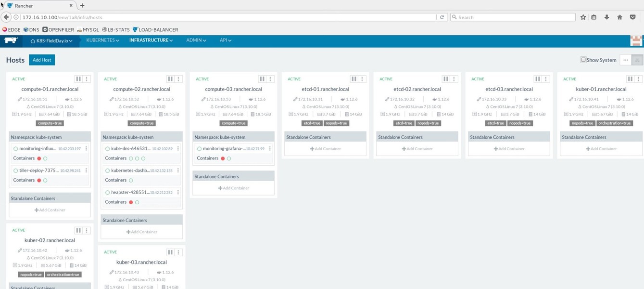The height and width of the screenshot is (289, 644).
Task: Go to browser home page
Action: pos(619,17)
